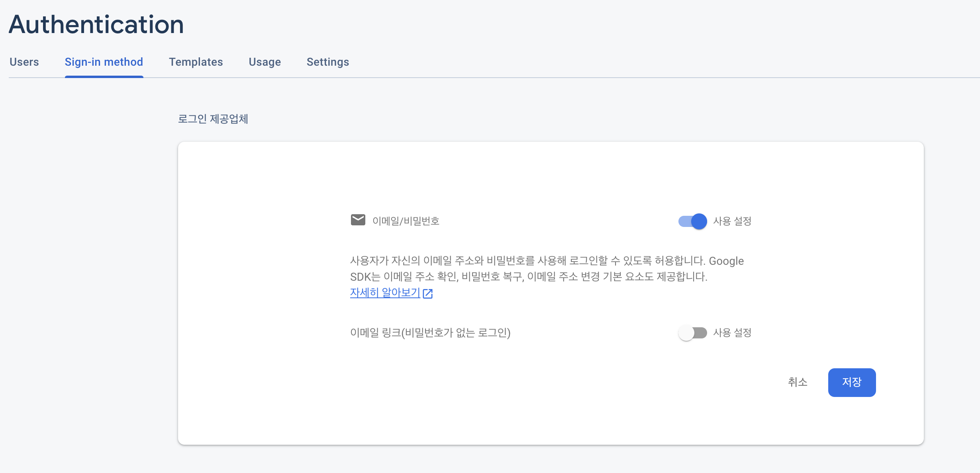This screenshot has height=473, width=980.
Task: Open the 자세히 알아보기 link
Action: point(385,293)
